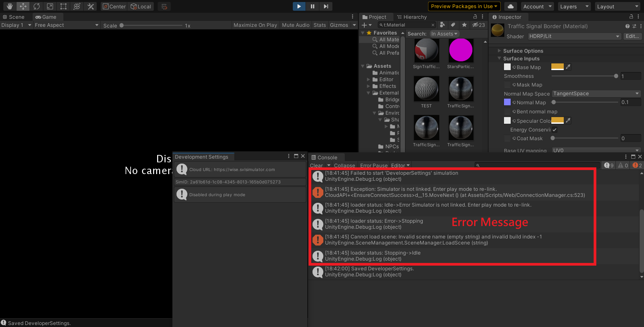Select the TEST material thumbnail
Viewport: 644px width, 327px height.
click(426, 89)
